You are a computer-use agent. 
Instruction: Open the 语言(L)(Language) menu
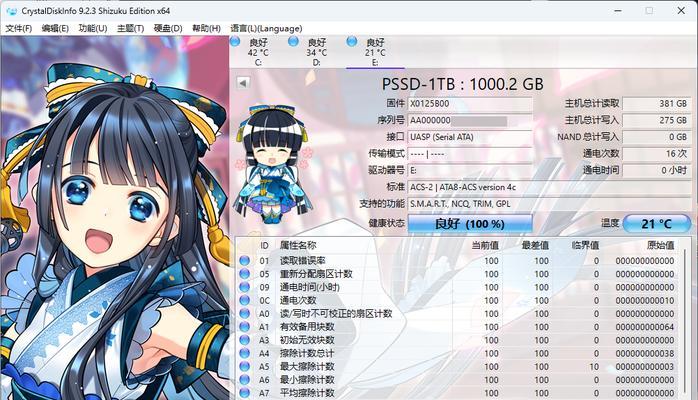tap(266, 28)
